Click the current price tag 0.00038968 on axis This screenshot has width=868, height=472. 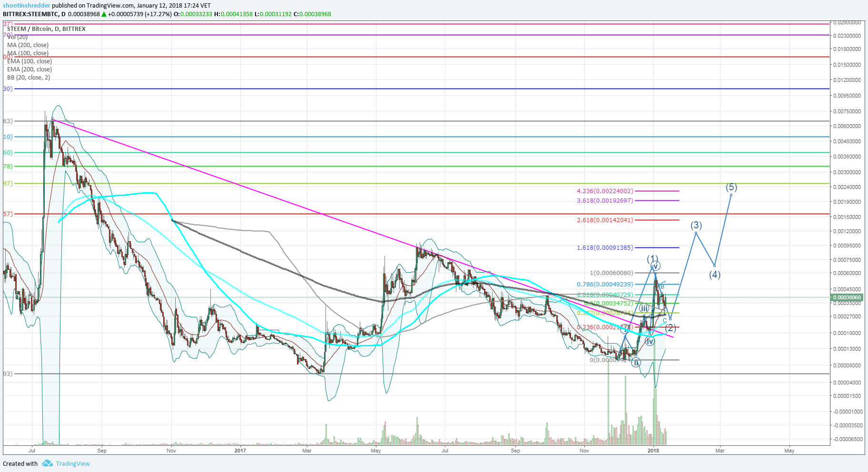(x=847, y=298)
